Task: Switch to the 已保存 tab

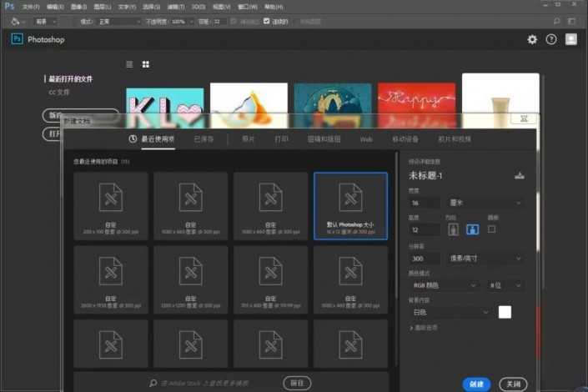Action: click(204, 139)
